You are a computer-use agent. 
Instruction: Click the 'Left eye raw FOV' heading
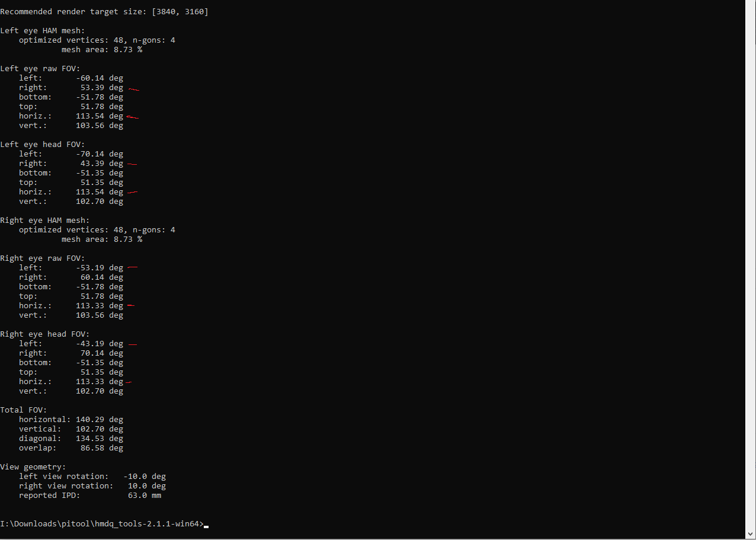pyautogui.click(x=40, y=69)
